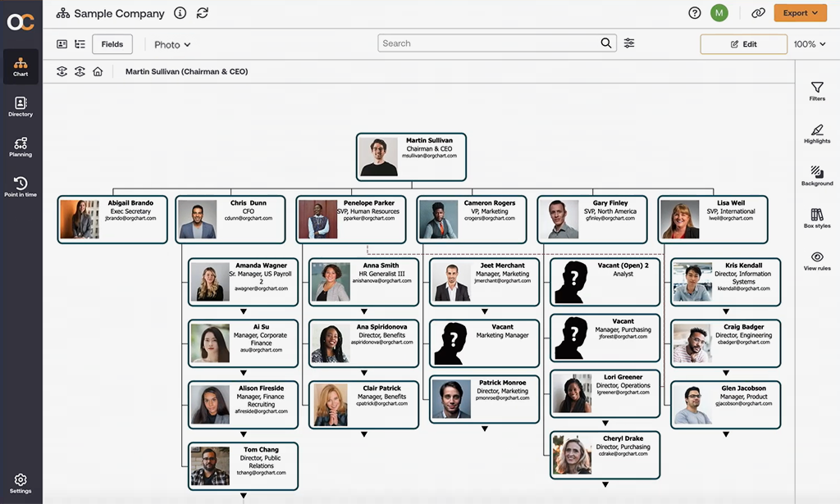The height and width of the screenshot is (504, 840).
Task: Refresh the chart with sync icon
Action: point(202,13)
